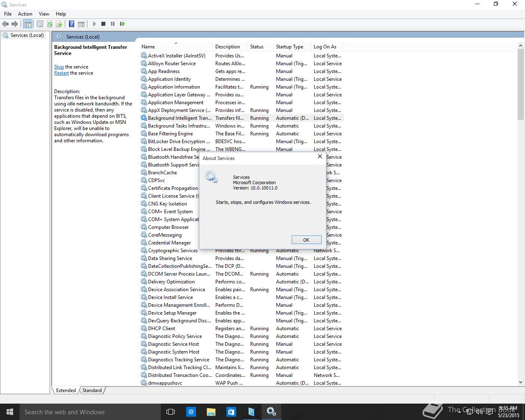The image size is (525, 420).
Task: Select the Cryptographic Services row
Action: pyautogui.click(x=242, y=251)
